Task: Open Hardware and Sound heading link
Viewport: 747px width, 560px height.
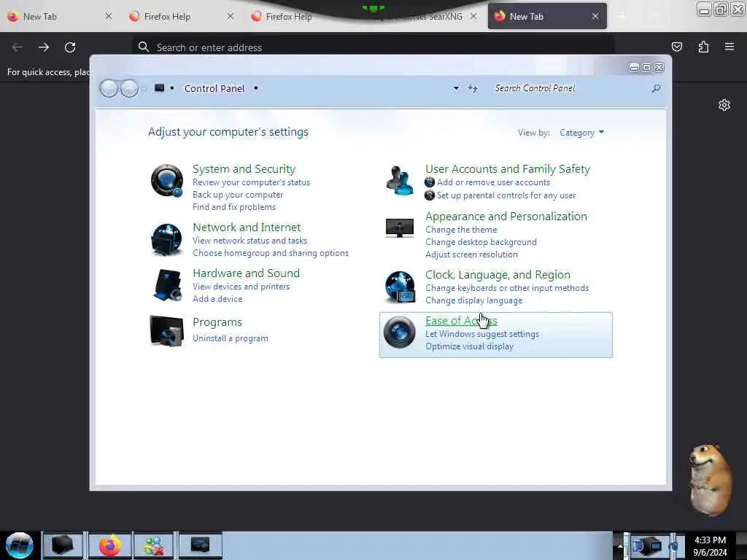Action: pos(247,273)
